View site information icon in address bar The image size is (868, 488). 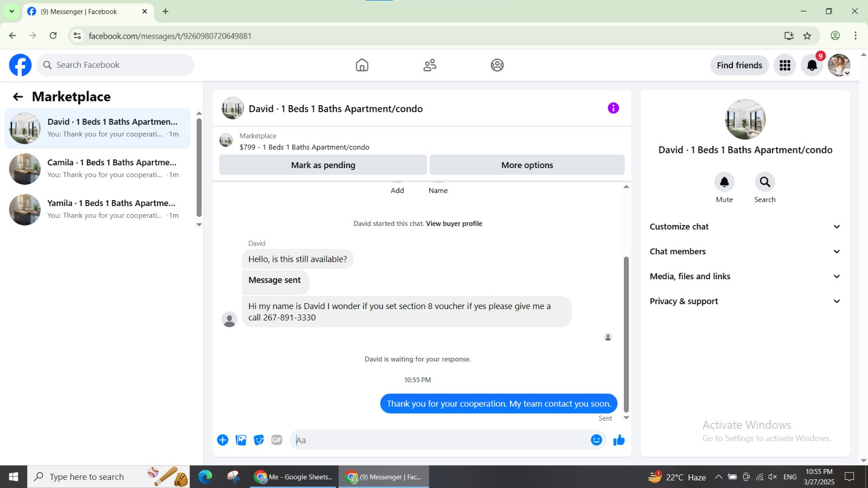(x=78, y=36)
